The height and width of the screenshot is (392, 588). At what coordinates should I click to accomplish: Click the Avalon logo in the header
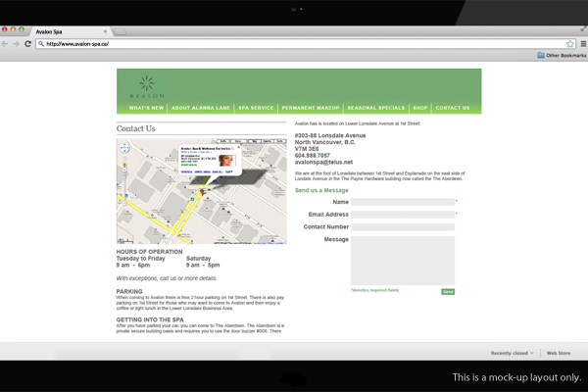tap(147, 86)
